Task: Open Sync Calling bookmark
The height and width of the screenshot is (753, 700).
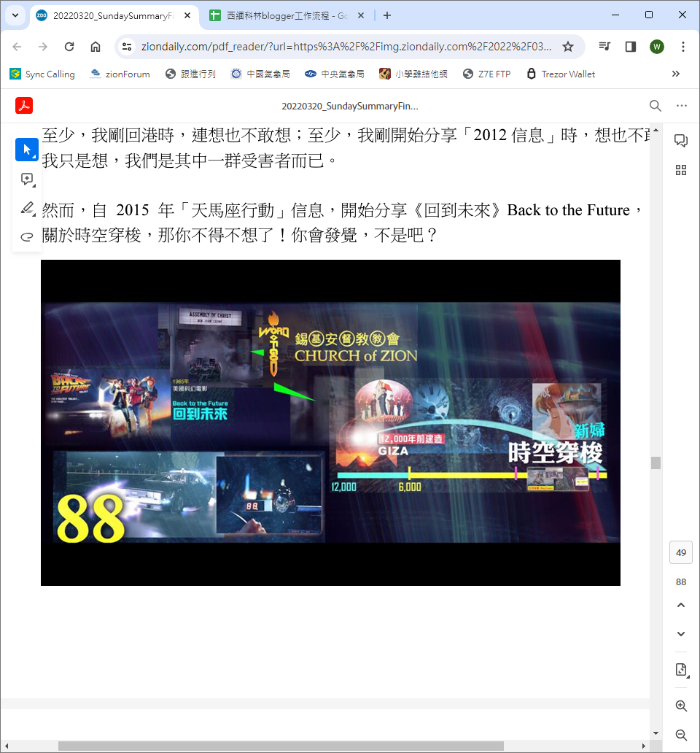Action: [x=42, y=74]
